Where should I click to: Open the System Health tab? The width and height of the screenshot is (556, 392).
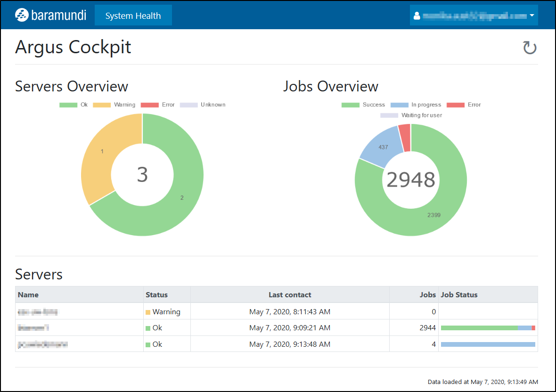pyautogui.click(x=133, y=16)
